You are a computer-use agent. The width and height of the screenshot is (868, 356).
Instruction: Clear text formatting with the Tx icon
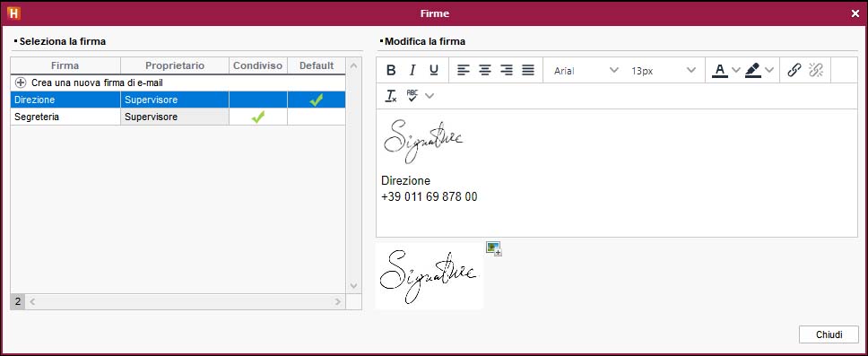pos(391,95)
